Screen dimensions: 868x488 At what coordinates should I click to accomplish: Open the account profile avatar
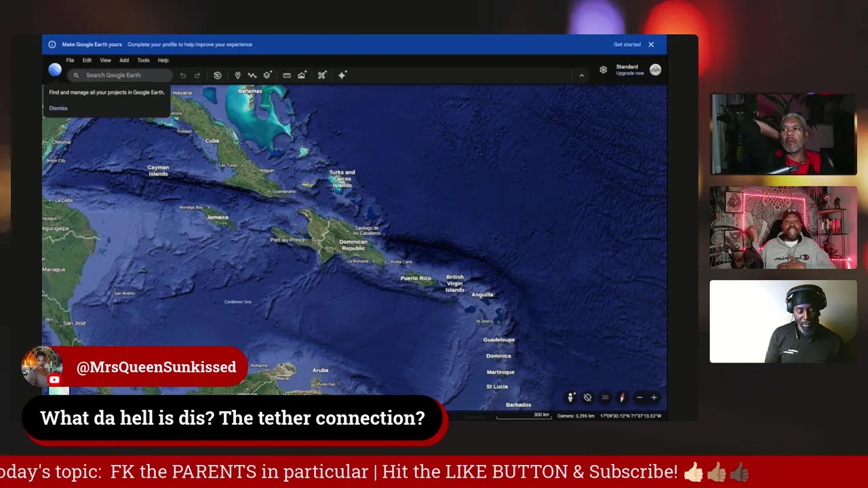click(x=655, y=70)
